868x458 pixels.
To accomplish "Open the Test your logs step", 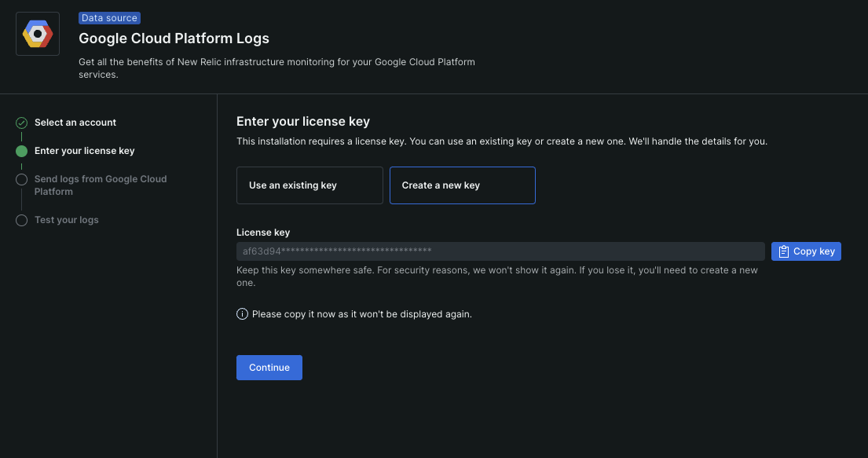I will click(67, 220).
